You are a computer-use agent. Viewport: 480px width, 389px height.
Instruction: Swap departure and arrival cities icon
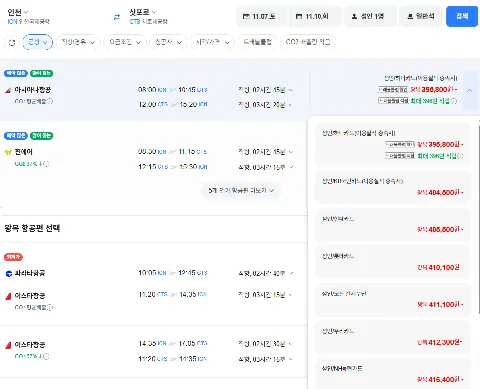point(117,17)
